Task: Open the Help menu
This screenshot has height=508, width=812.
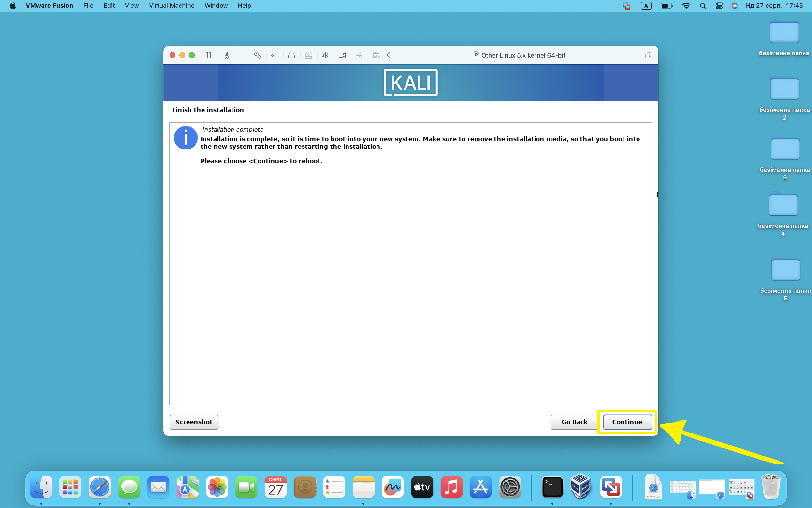Action: tap(244, 6)
